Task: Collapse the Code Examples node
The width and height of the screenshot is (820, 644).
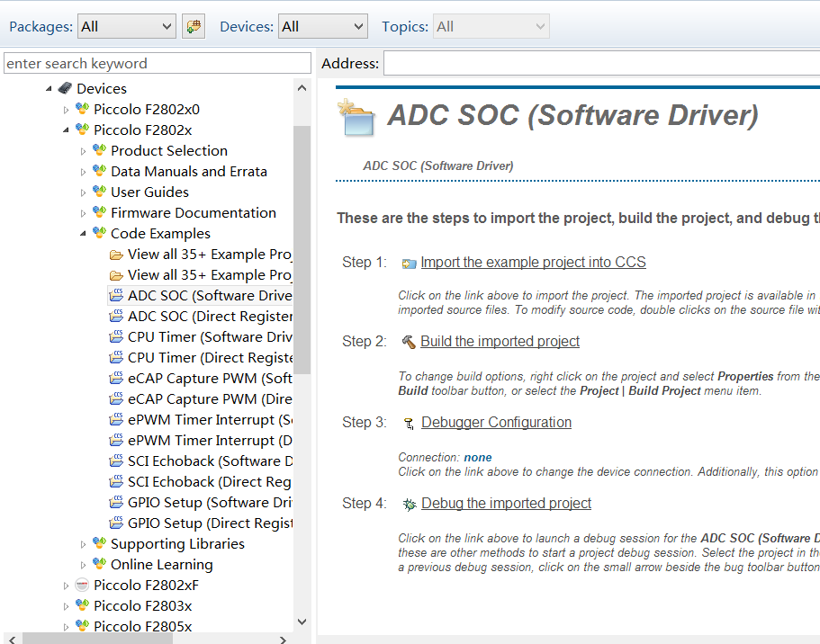Action: (x=83, y=234)
